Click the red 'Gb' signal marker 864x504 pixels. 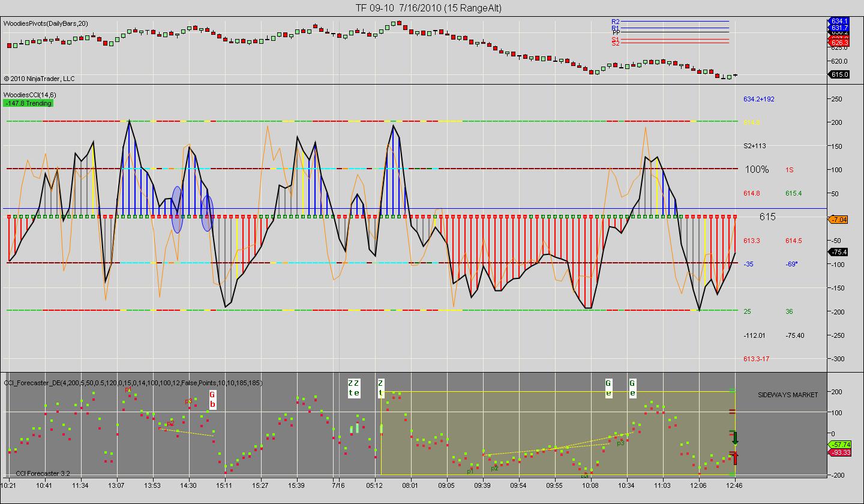212,400
